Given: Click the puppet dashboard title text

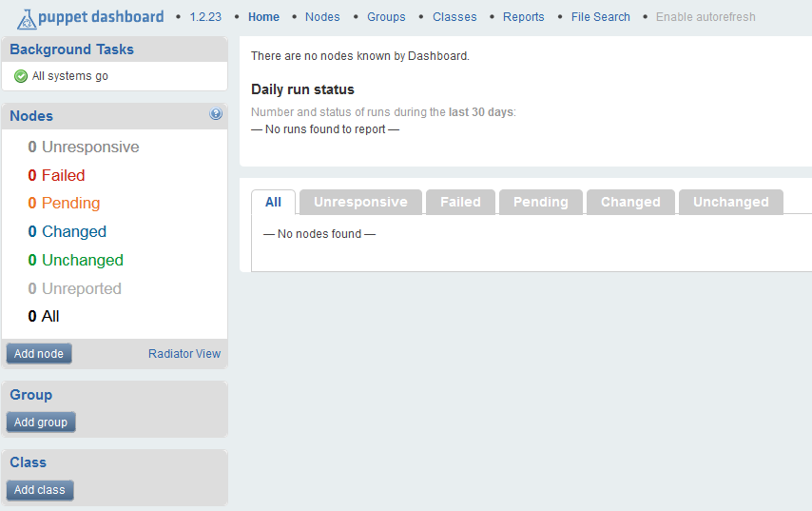Looking at the screenshot, I should point(101,17).
